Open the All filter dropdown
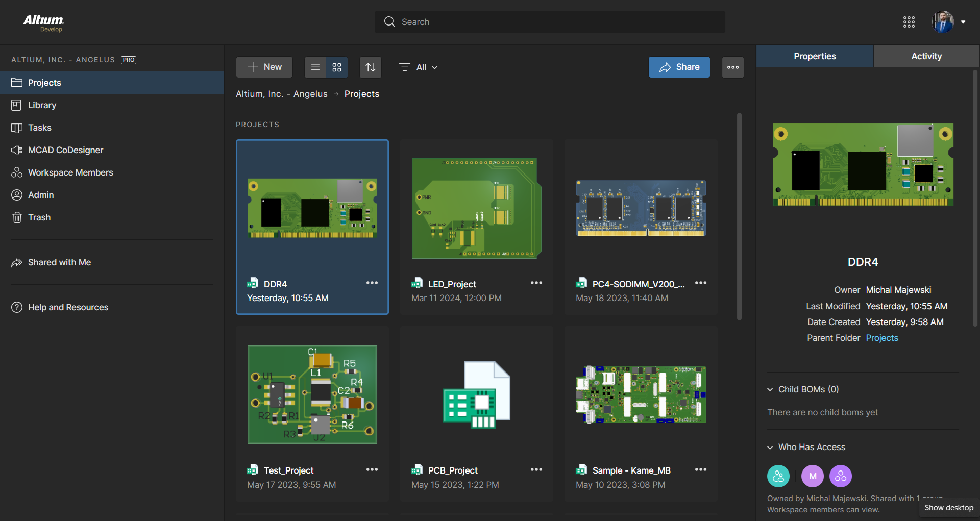Screen dimensions: 980x521 click(418, 67)
